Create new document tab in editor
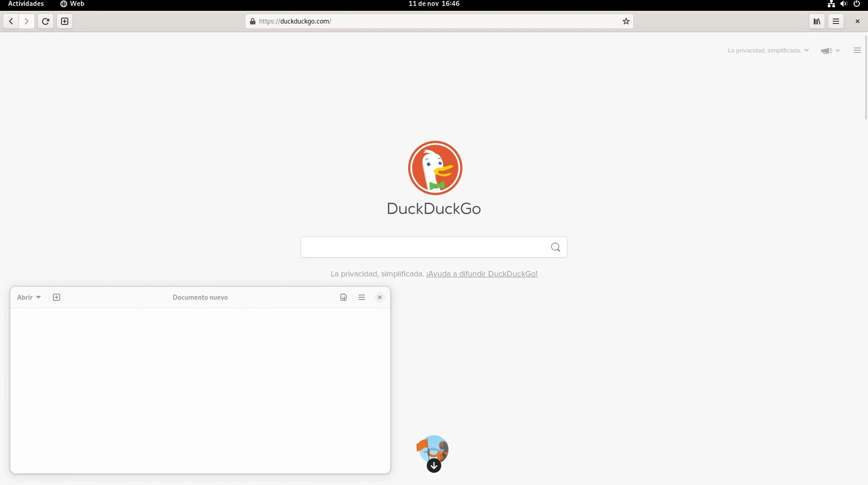 (x=57, y=297)
